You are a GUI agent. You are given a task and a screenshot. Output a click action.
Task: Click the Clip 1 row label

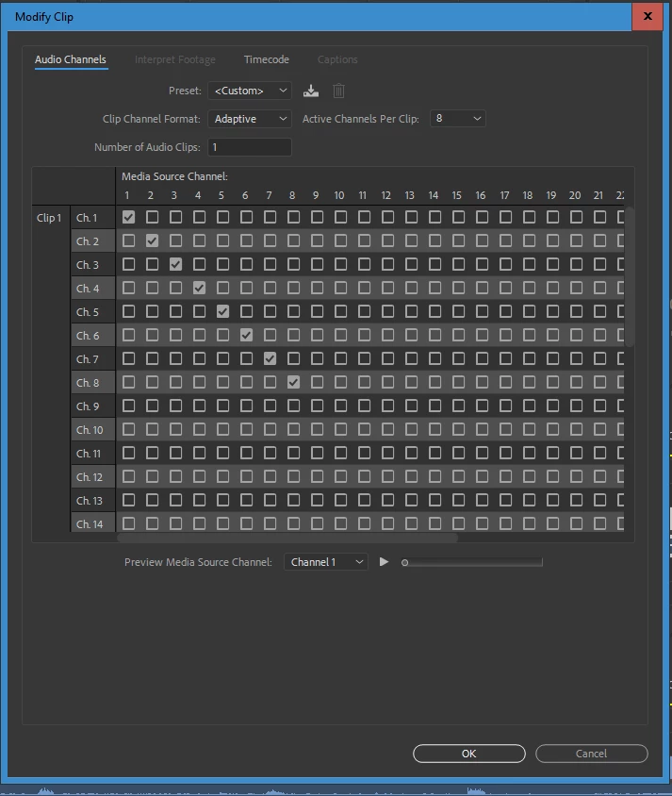[49, 218]
